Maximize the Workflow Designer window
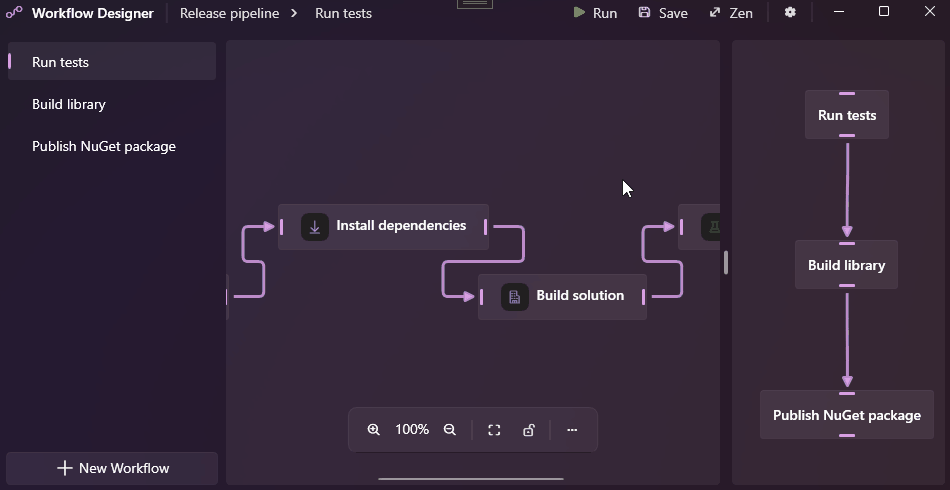Image resolution: width=950 pixels, height=490 pixels. coord(884,12)
